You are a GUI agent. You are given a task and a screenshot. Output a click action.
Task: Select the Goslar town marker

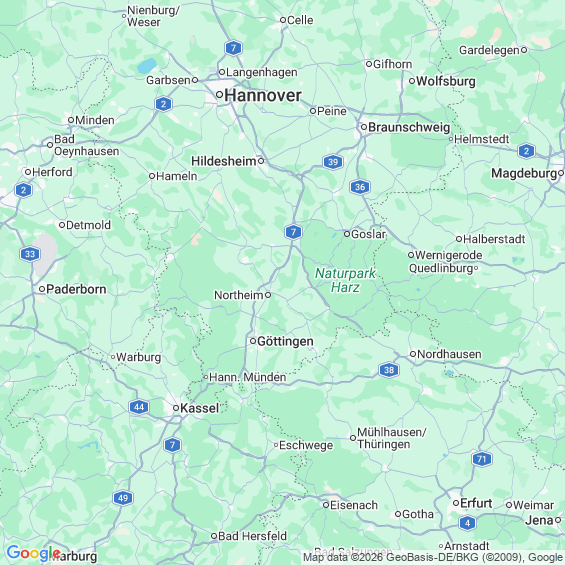coord(347,234)
